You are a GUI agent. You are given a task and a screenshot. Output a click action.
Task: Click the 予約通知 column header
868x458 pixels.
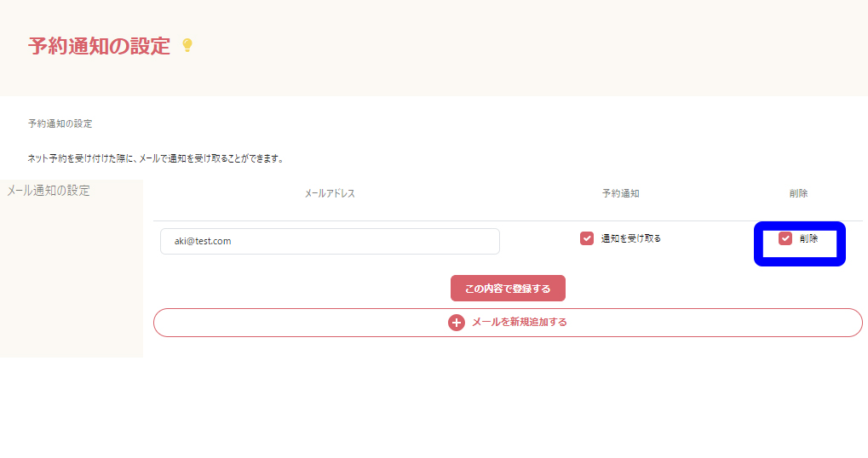click(620, 193)
